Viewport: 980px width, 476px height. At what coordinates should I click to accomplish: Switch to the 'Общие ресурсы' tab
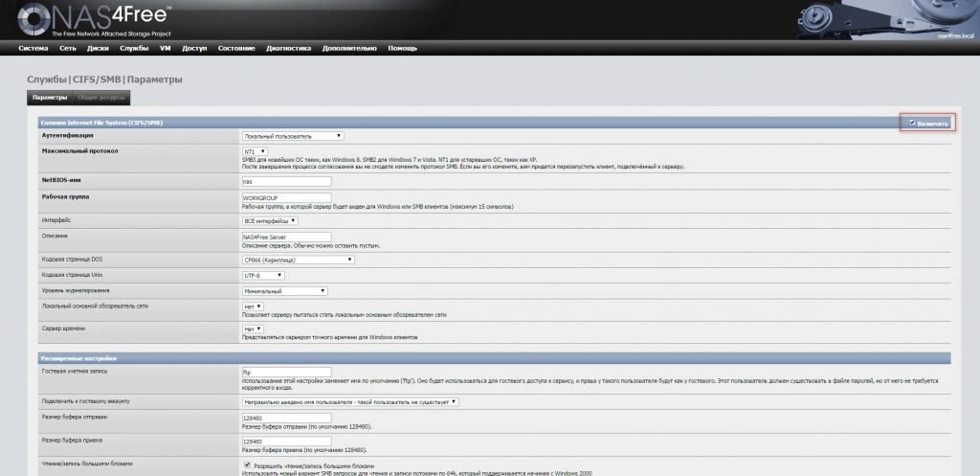[x=102, y=98]
